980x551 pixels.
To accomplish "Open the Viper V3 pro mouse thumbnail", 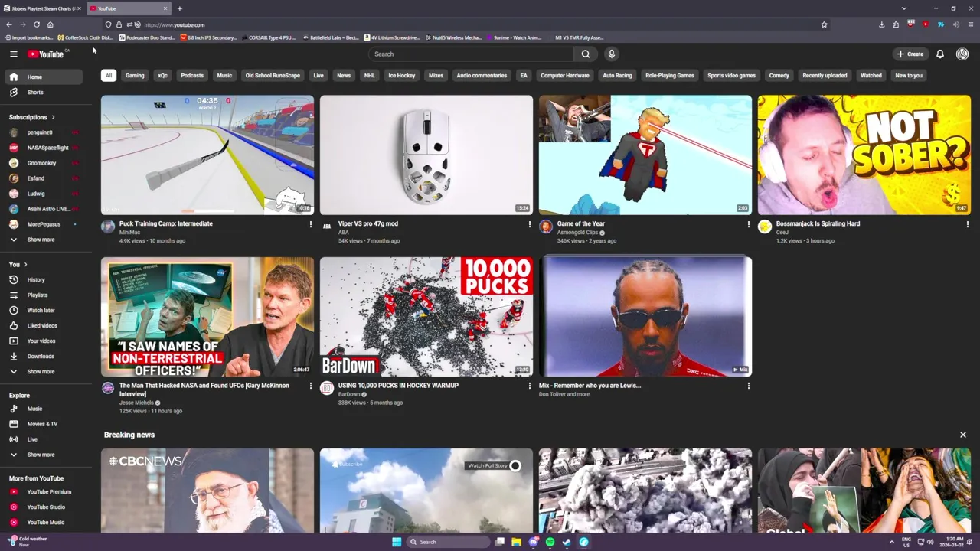I will [426, 155].
